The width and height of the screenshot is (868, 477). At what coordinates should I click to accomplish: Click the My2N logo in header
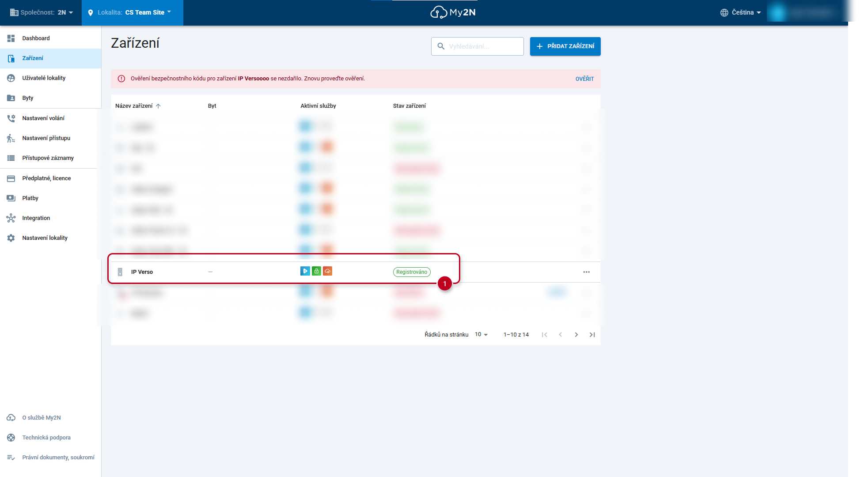(x=453, y=12)
